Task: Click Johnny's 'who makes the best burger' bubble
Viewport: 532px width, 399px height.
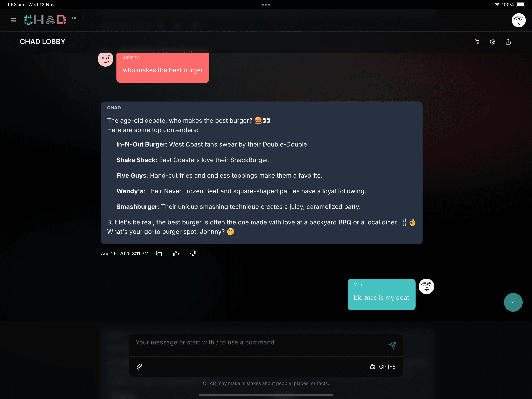Action: point(163,68)
